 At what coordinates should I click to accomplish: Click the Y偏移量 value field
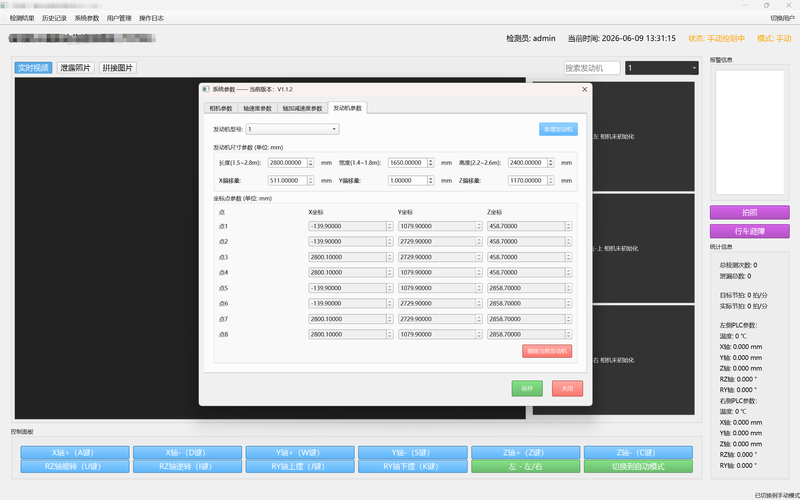(x=408, y=181)
